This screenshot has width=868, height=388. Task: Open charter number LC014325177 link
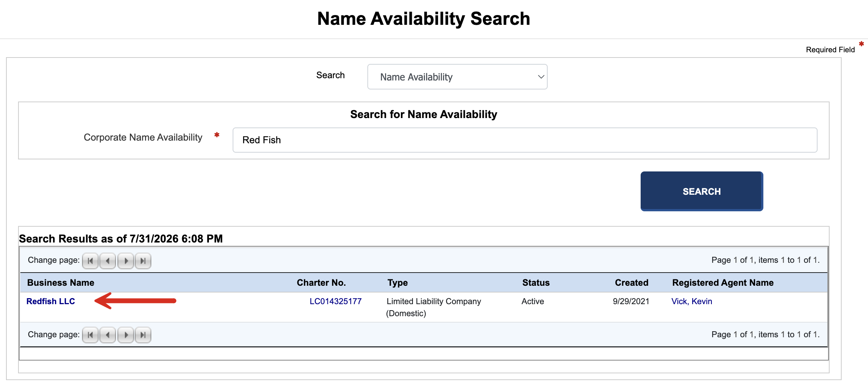tap(335, 301)
